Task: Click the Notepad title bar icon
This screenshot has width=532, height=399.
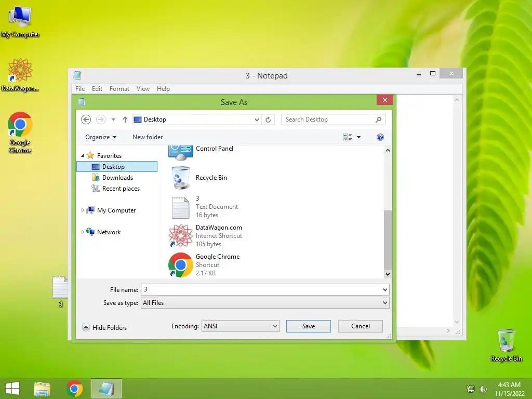Action: click(x=77, y=75)
